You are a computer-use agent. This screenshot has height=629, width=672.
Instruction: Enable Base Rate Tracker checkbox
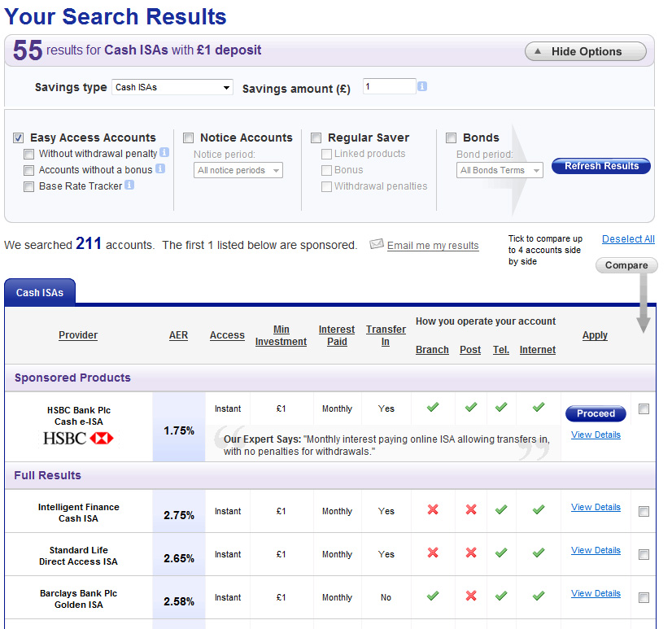[28, 186]
